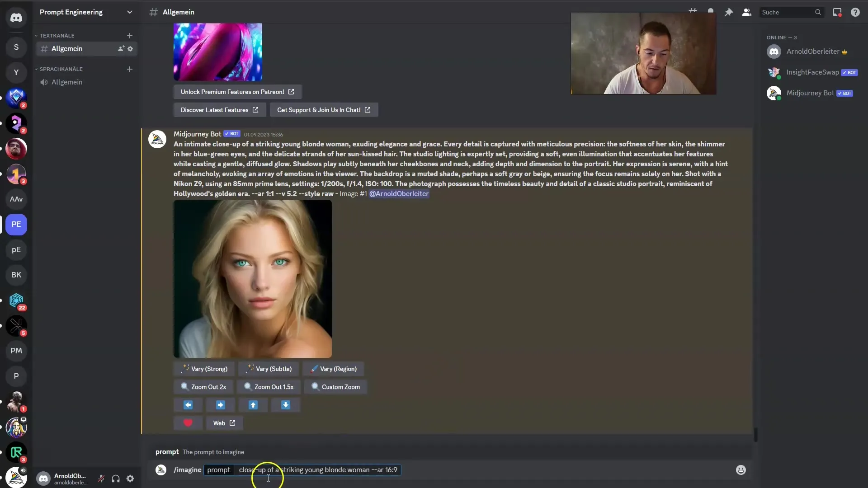
Task: Select the Vary (Region) icon
Action: click(x=314, y=368)
